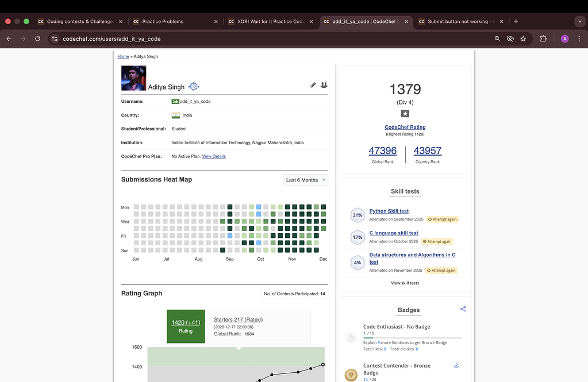Open the Last 6 Months dropdown
The width and height of the screenshot is (588, 382).
(305, 180)
